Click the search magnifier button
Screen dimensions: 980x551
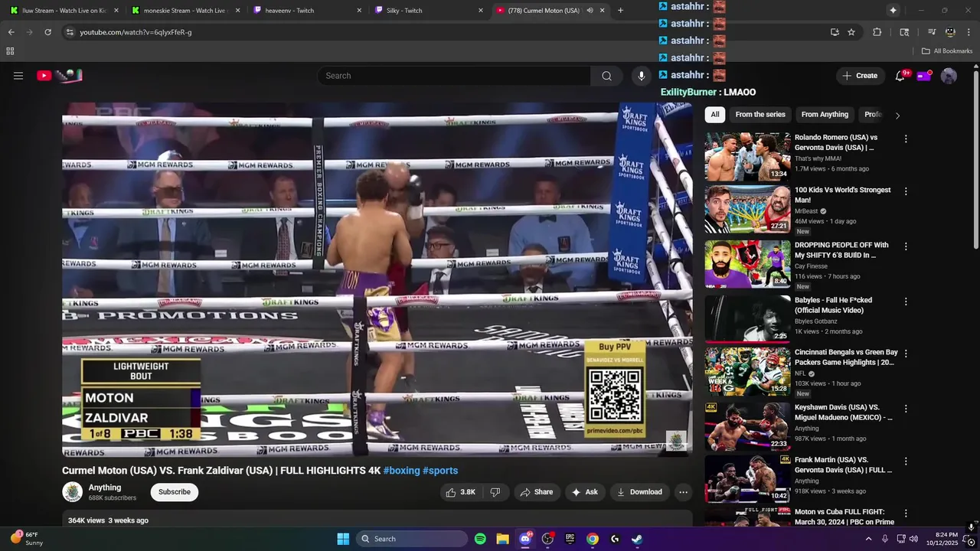[x=606, y=76]
